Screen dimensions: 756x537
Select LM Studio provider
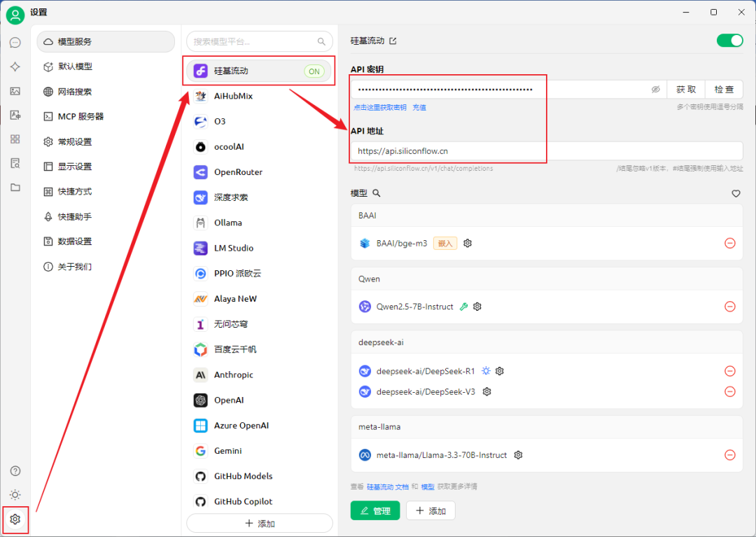click(260, 249)
